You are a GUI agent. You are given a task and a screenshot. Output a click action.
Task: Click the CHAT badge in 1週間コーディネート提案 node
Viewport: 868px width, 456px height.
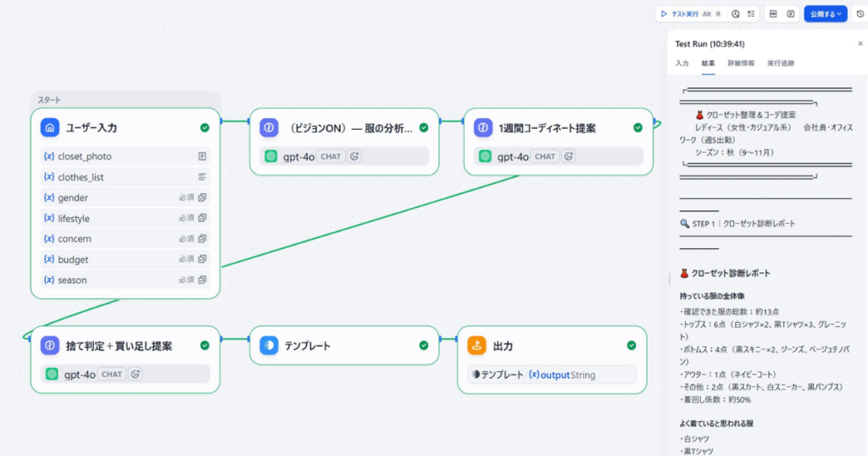(545, 157)
